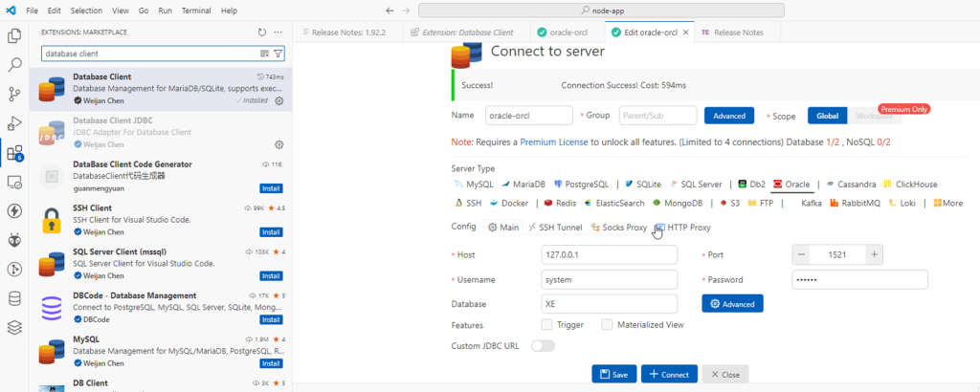The width and height of the screenshot is (980, 392).
Task: Open Source Control view icon
Action: click(14, 94)
